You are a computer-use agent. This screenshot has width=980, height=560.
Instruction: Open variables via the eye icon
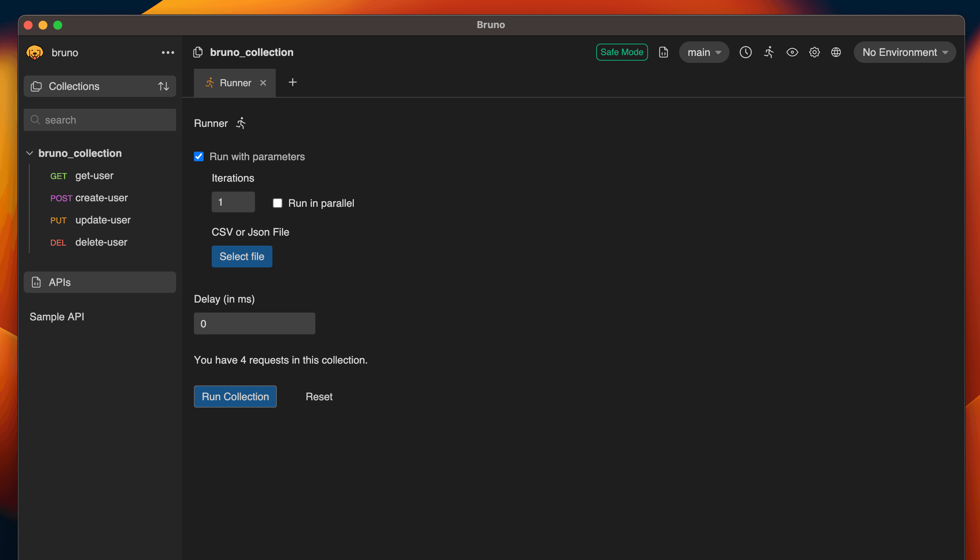[x=792, y=52]
